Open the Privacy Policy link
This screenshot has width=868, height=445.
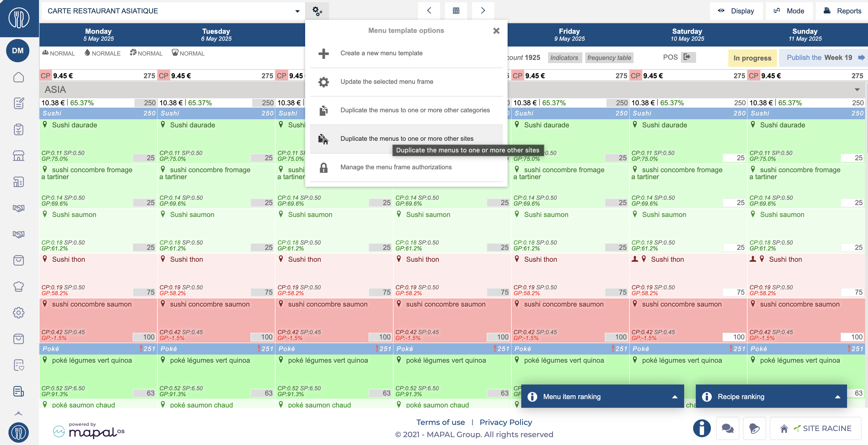click(506, 422)
